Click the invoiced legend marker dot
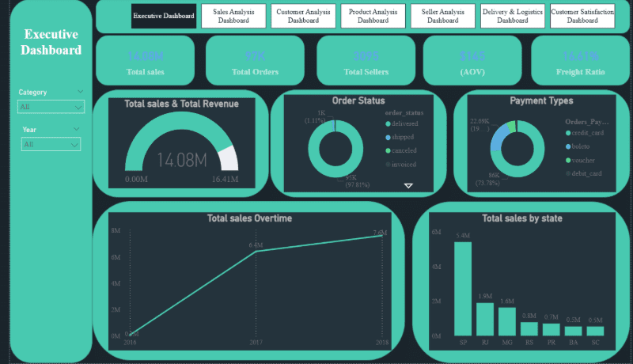The width and height of the screenshot is (633, 364). [388, 165]
